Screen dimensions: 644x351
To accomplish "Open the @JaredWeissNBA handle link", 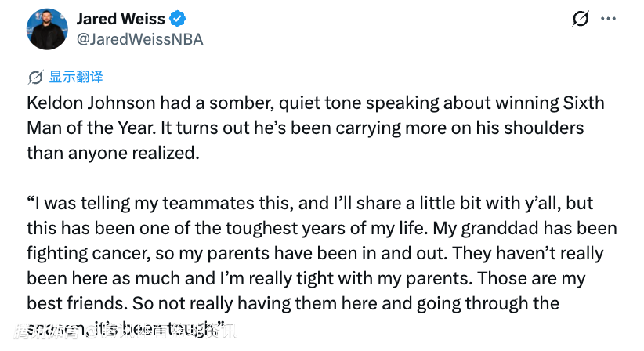I will (139, 38).
